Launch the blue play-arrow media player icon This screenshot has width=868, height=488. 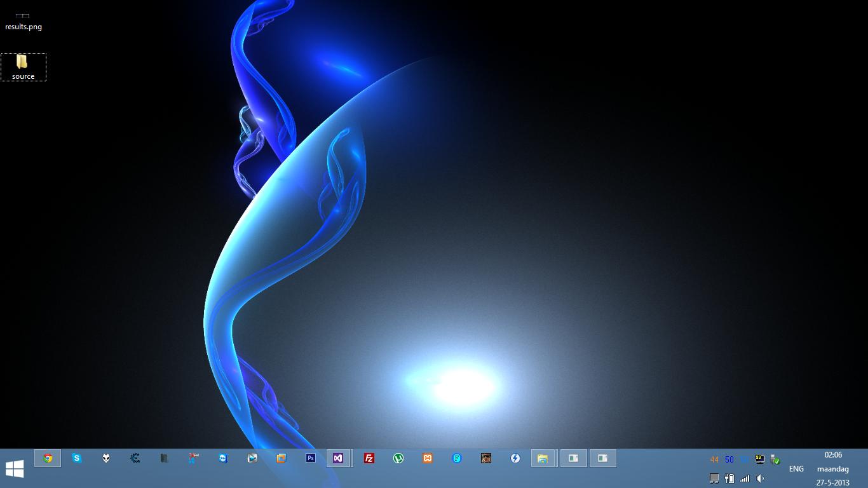pos(252,458)
